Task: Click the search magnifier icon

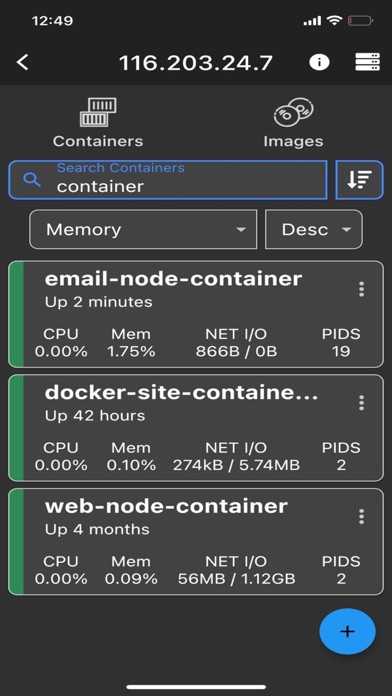Action: click(32, 180)
